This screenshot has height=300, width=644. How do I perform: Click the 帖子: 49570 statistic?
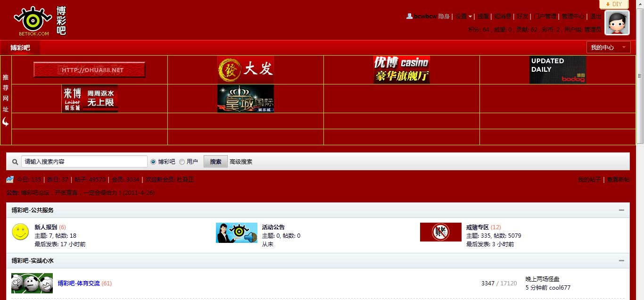(90, 180)
